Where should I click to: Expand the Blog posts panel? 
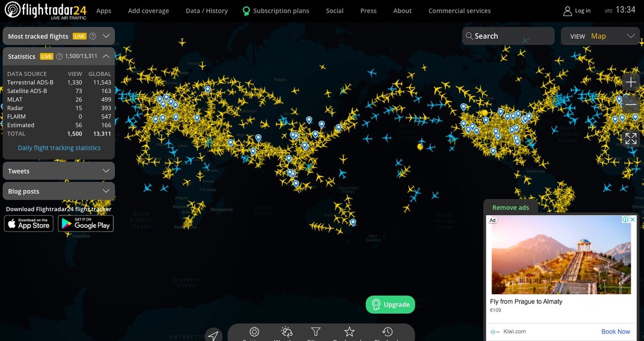[x=59, y=191]
